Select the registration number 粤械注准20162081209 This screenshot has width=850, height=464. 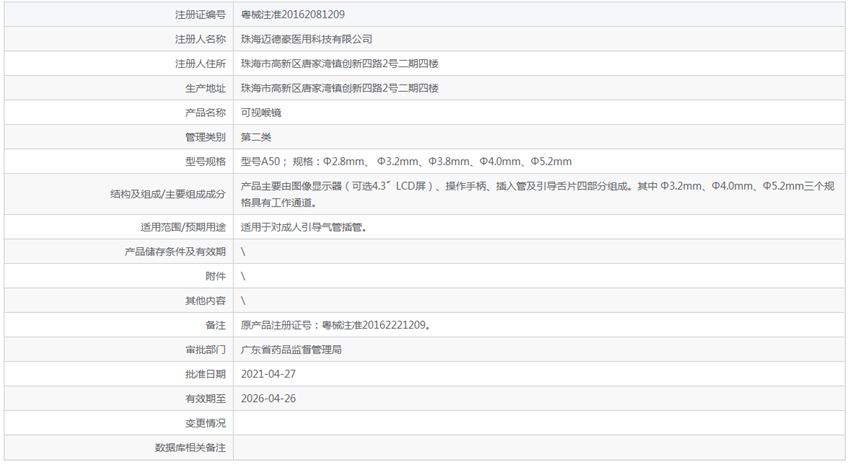click(293, 15)
